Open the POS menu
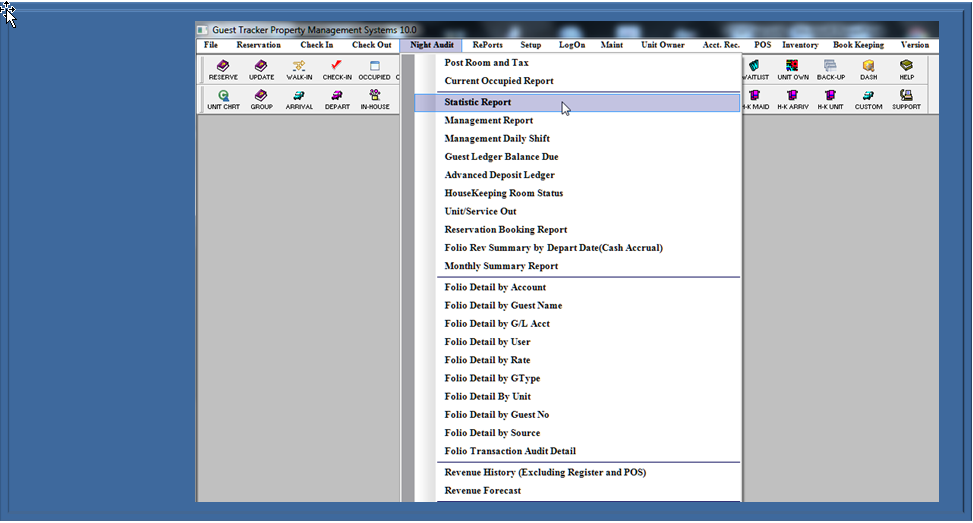973x523 pixels. tap(763, 45)
